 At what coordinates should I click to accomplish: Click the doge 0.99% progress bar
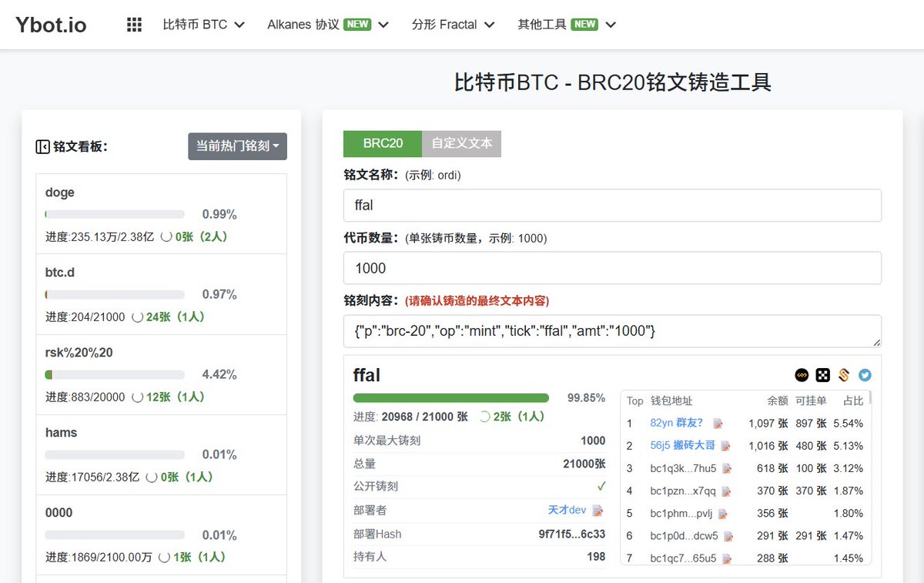coord(115,214)
